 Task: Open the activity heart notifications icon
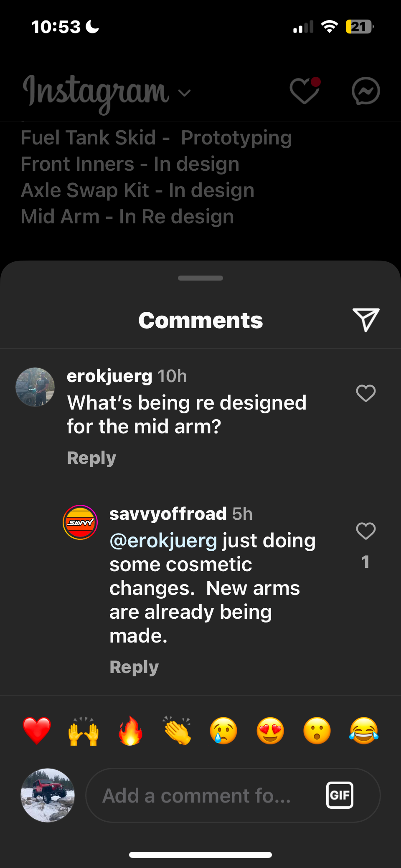click(305, 91)
